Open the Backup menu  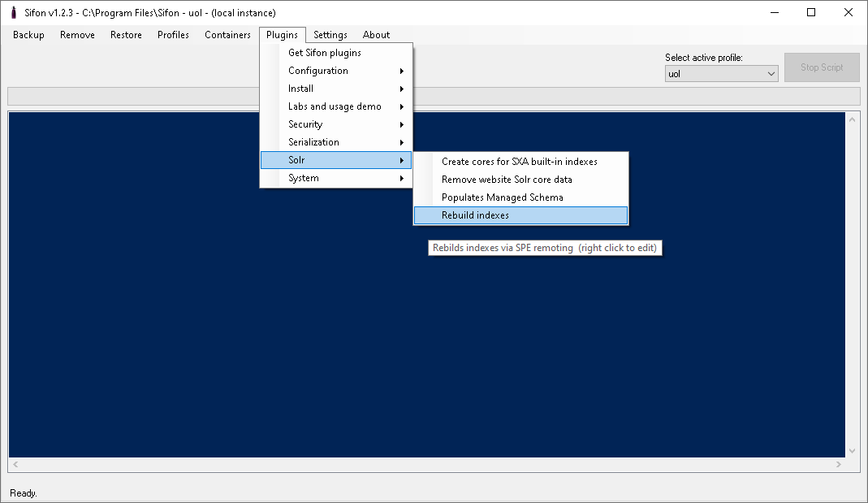(28, 35)
